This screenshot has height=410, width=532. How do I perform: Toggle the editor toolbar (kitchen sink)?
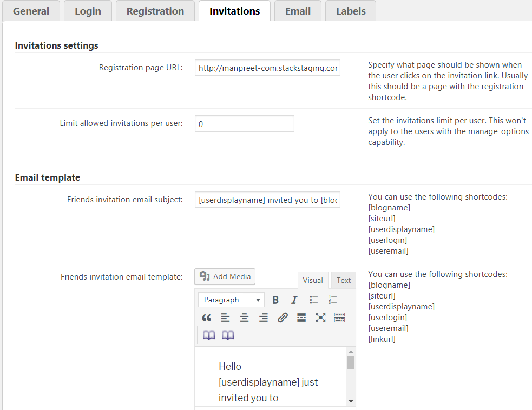tap(339, 318)
